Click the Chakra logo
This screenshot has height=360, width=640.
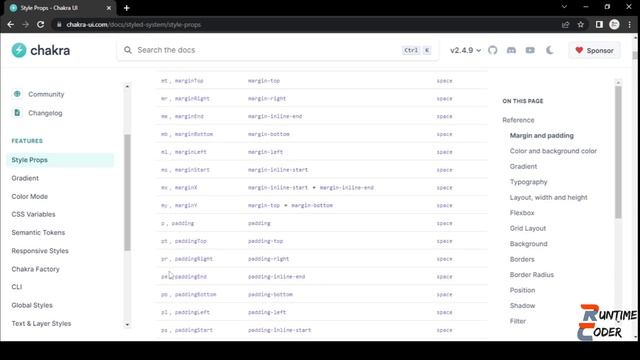[41, 50]
